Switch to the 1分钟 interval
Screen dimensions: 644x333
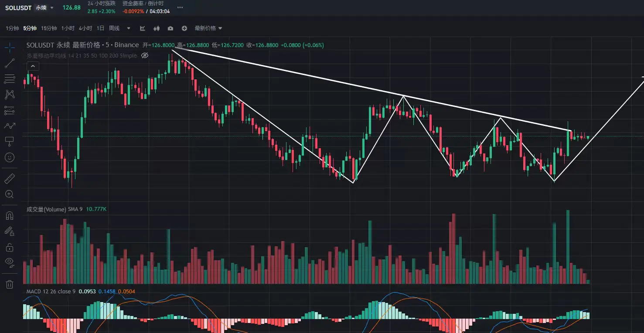pyautogui.click(x=12, y=28)
